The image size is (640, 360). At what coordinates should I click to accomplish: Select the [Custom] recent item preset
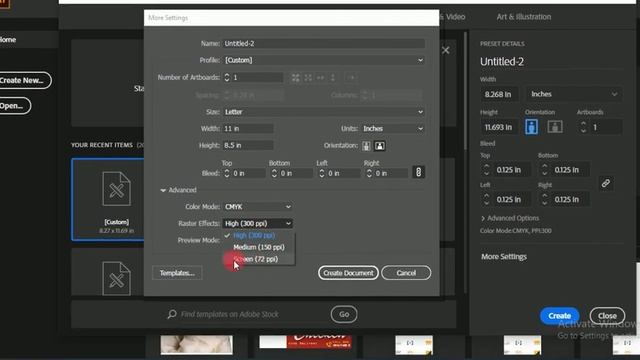coord(108,199)
